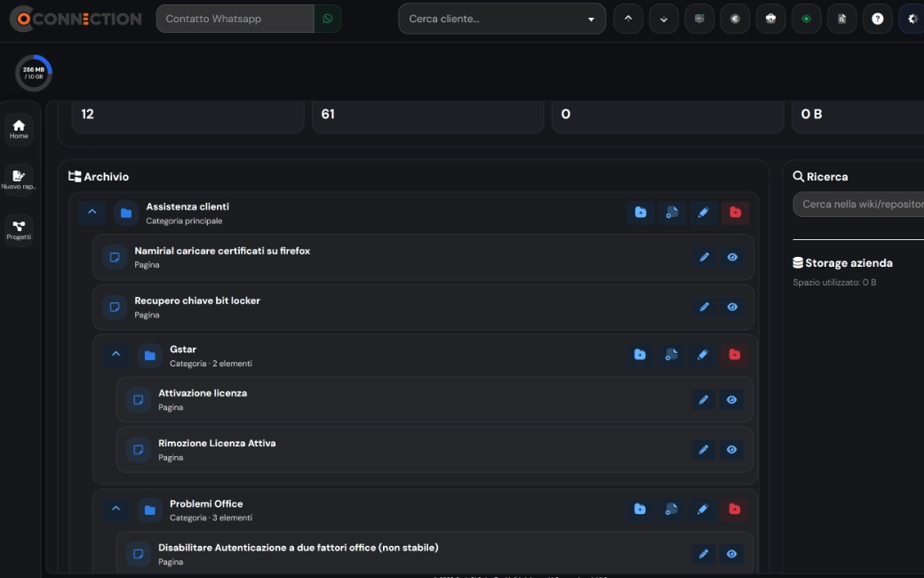Image resolution: width=924 pixels, height=578 pixels.
Task: Click the Connection logo
Action: [76, 19]
